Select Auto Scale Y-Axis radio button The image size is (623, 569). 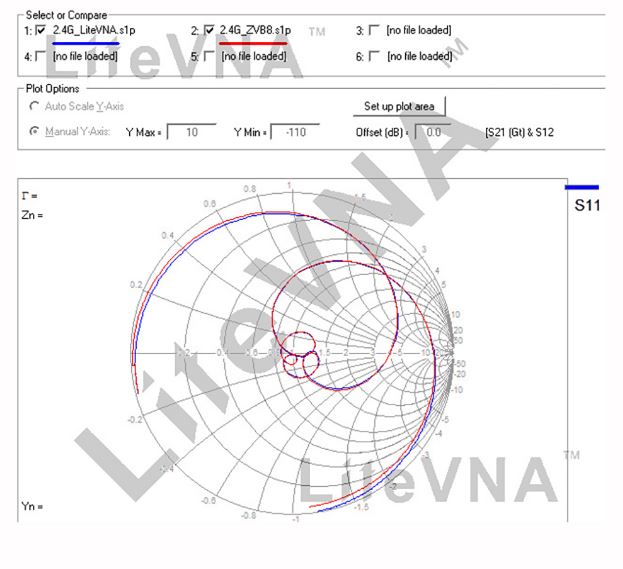pyautogui.click(x=35, y=106)
